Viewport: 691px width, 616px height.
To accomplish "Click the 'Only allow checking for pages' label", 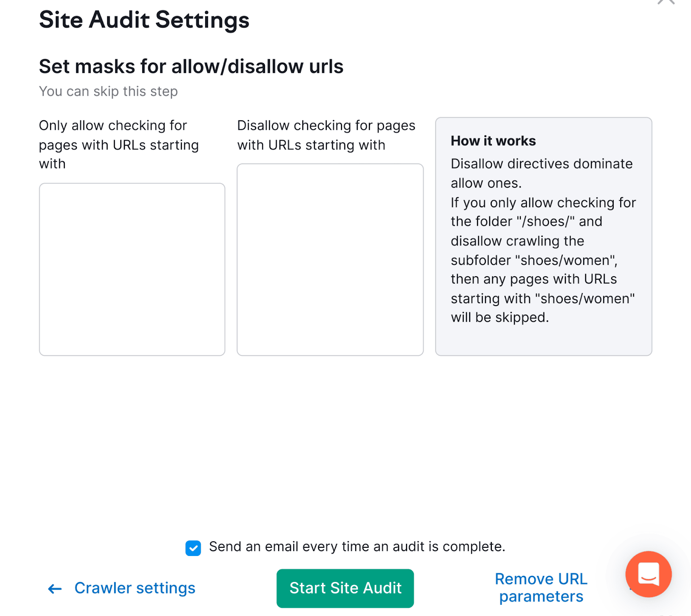I will click(x=119, y=145).
